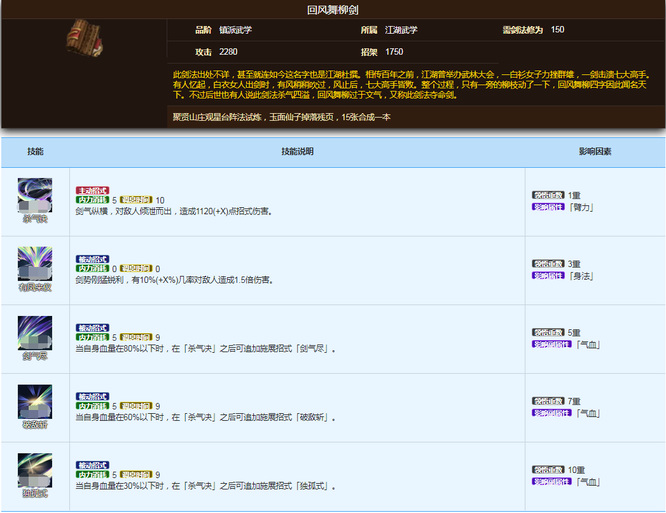Click the 镇派武学 grade value
This screenshot has width=666, height=513.
235,30
